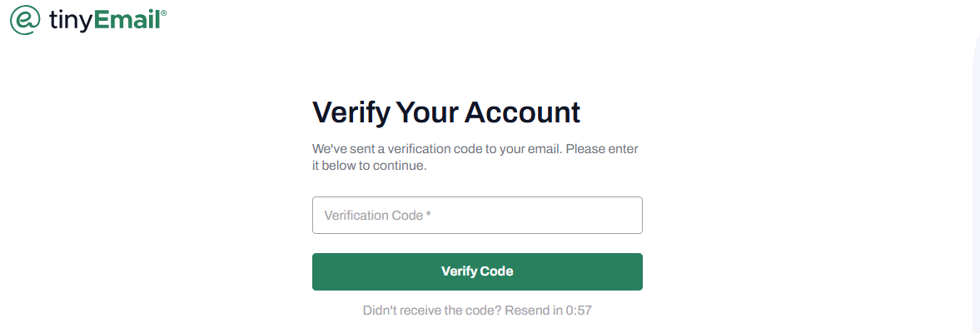The height and width of the screenshot is (333, 980).
Task: Click the word "Account" in the heading
Action: point(522,113)
